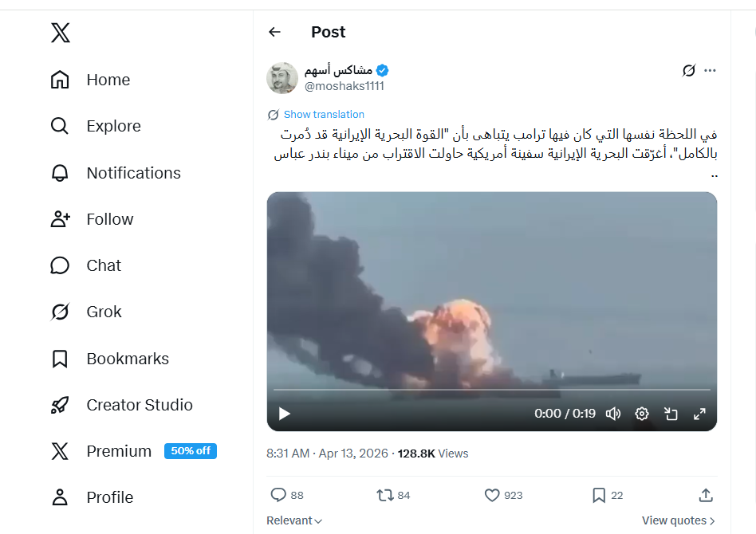756x534 pixels.
Task: Expand the Relevant sort dropdown
Action: tap(294, 520)
